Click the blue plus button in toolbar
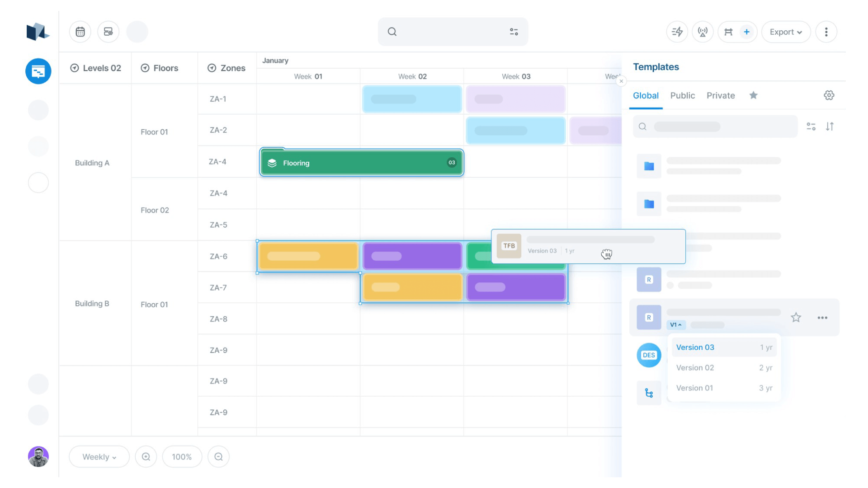868x488 pixels. 746,32
